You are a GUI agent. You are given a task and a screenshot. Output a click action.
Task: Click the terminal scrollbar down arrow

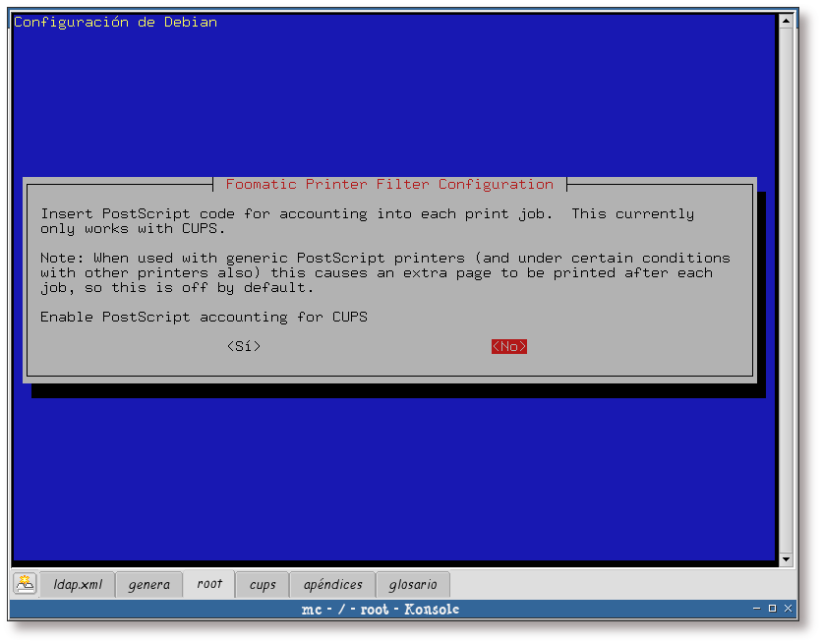click(786, 559)
